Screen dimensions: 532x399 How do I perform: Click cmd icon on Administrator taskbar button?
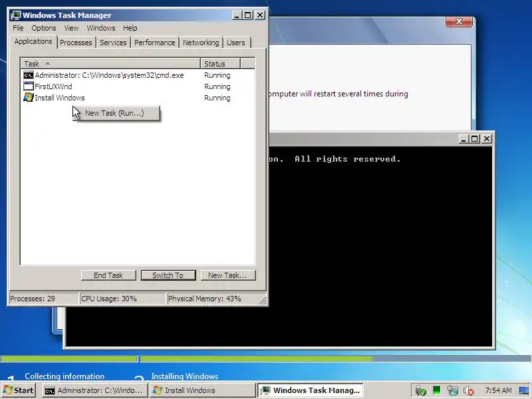(50, 391)
